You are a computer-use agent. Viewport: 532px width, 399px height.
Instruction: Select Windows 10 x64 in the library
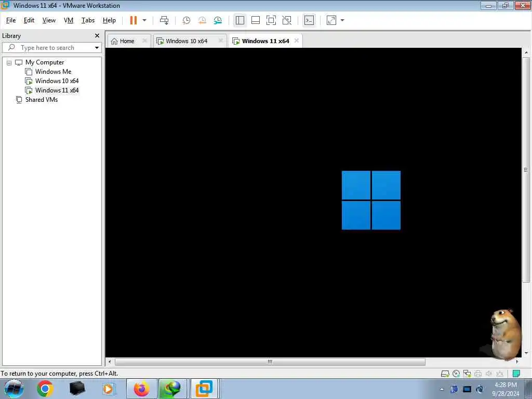[x=57, y=81]
